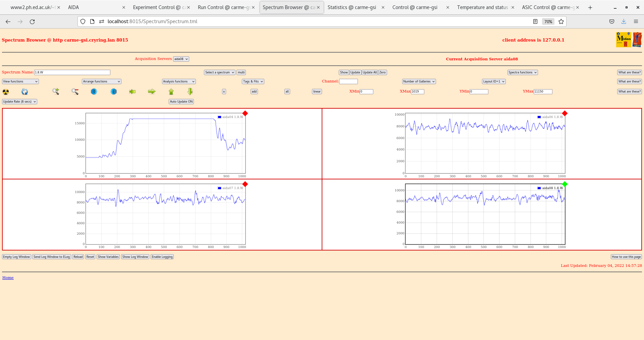Open the Select a spectrum dropdown

219,72
